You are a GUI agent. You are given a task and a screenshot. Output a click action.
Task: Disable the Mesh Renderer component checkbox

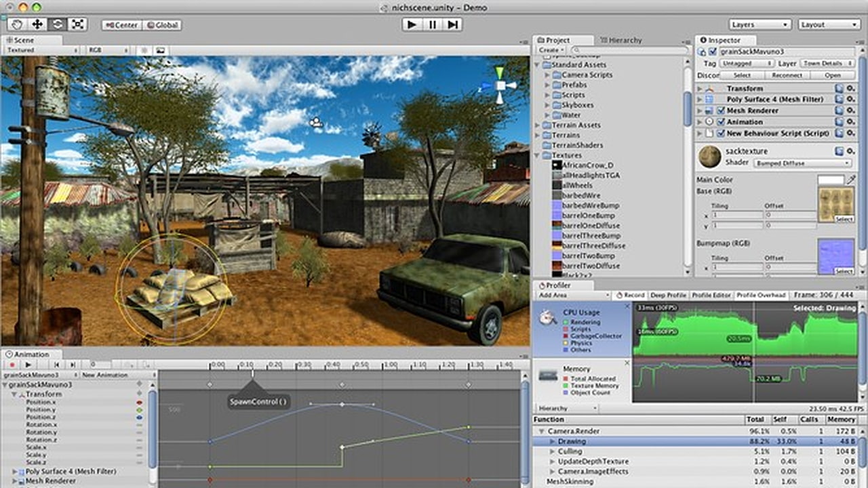coord(721,110)
